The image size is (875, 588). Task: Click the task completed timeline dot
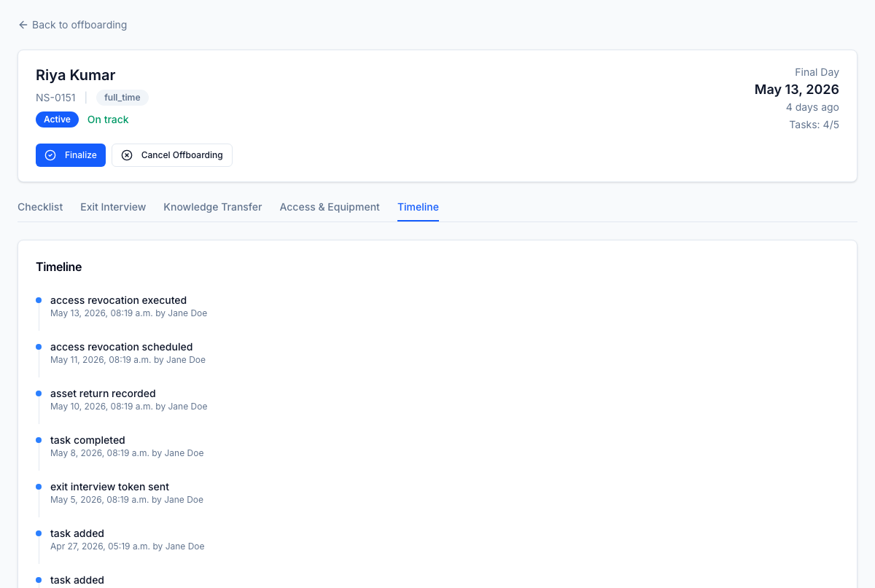39,439
